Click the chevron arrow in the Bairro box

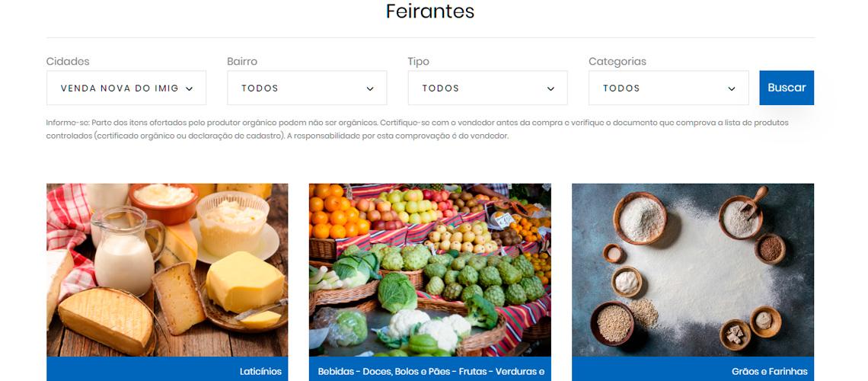(370, 88)
